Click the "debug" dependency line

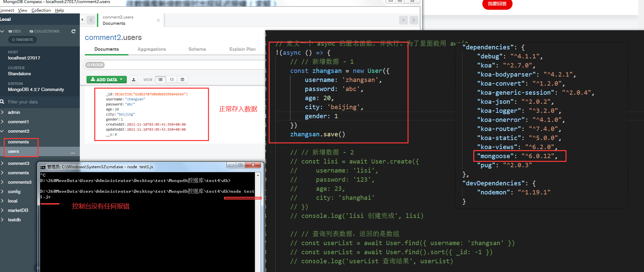click(x=510, y=56)
